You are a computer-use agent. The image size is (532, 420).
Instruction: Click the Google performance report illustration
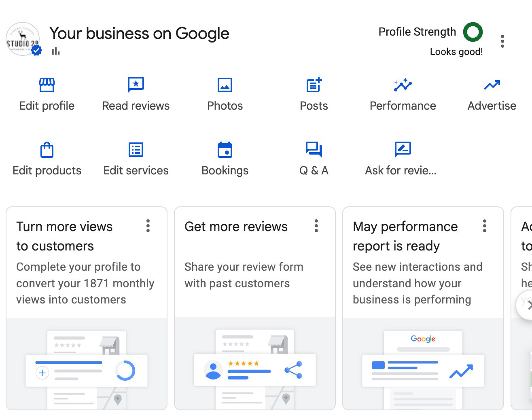pyautogui.click(x=423, y=364)
